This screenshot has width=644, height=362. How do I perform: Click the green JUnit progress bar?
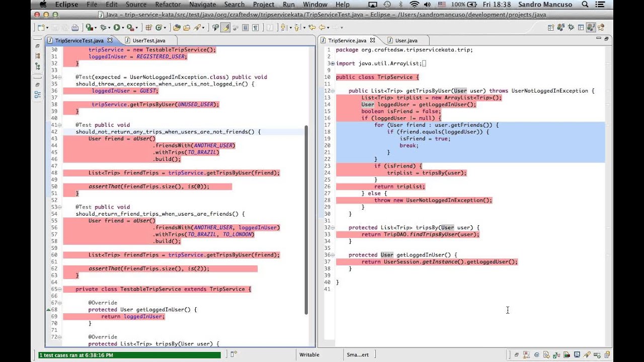tap(130, 355)
